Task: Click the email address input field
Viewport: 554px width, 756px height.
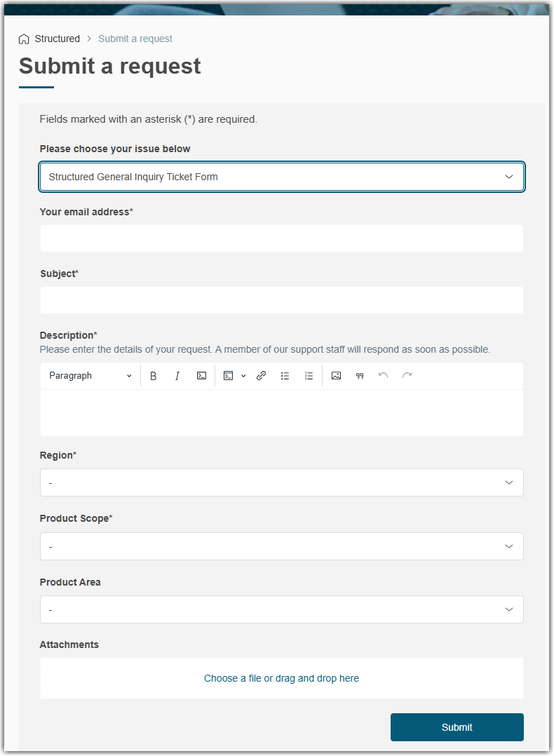Action: pyautogui.click(x=282, y=238)
